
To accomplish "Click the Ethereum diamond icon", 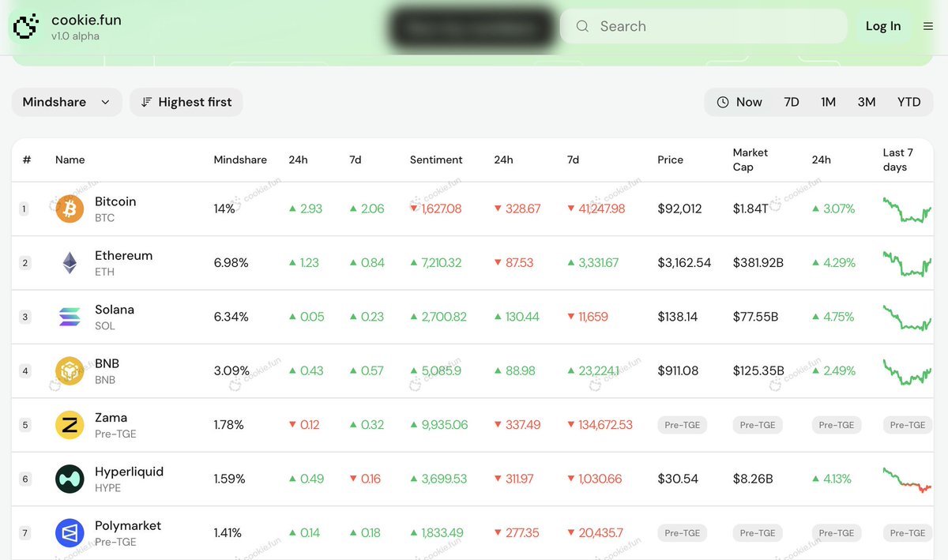I will 70,263.
